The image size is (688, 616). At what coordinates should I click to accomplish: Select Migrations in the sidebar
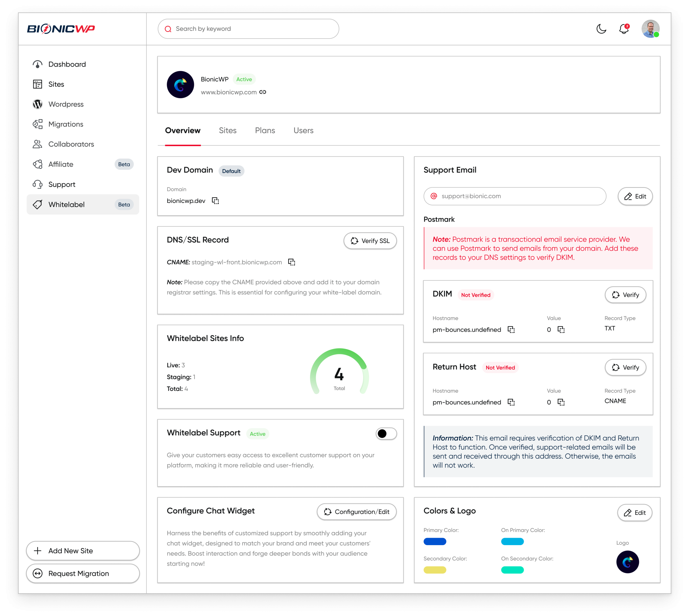point(66,124)
